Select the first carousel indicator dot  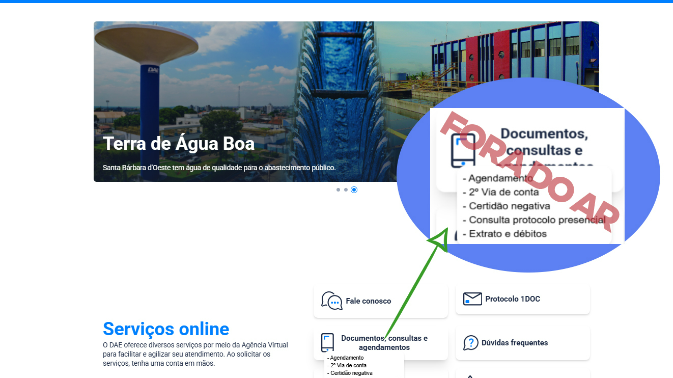click(338, 190)
